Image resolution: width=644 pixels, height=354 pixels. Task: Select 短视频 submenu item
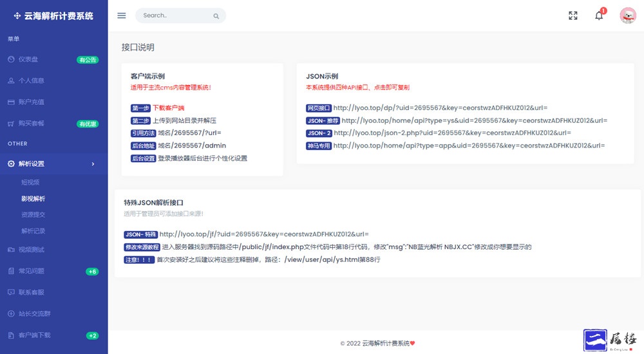point(30,182)
